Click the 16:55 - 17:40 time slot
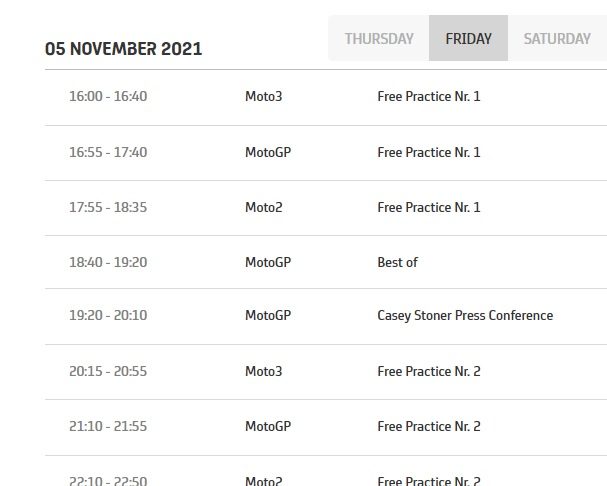The height and width of the screenshot is (486, 607). (x=108, y=152)
